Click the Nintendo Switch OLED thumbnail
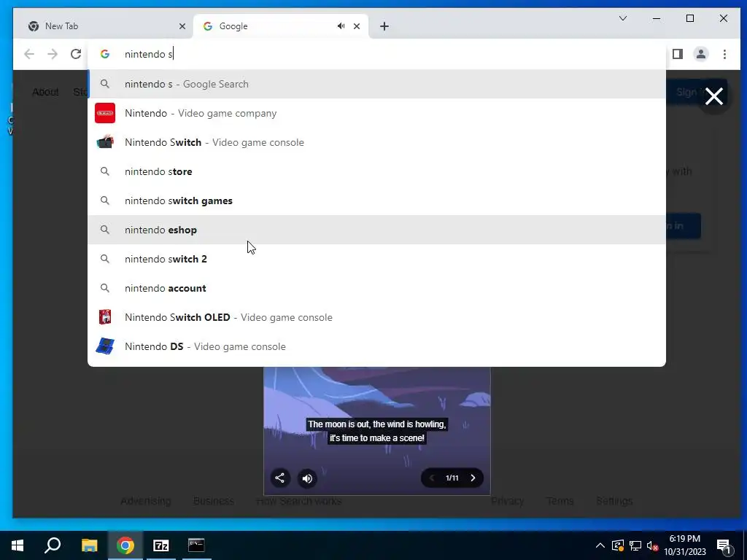This screenshot has height=560, width=747. [x=105, y=317]
